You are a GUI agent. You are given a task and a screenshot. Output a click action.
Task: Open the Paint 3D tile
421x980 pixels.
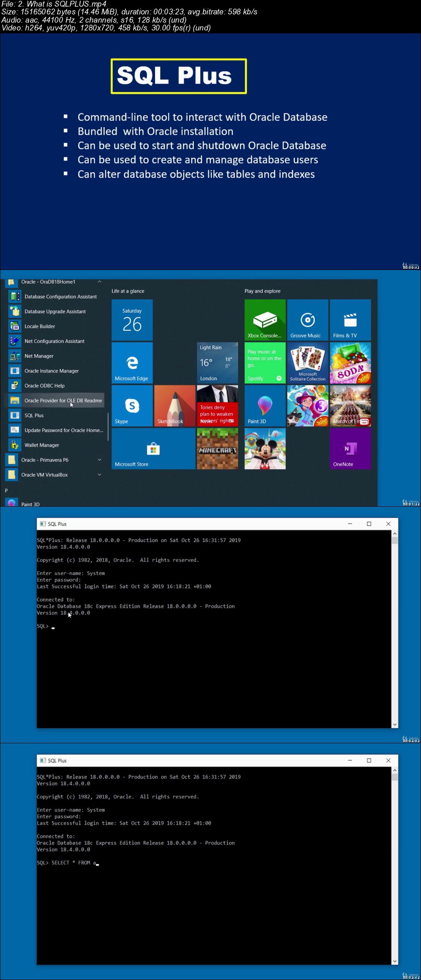pyautogui.click(x=265, y=405)
